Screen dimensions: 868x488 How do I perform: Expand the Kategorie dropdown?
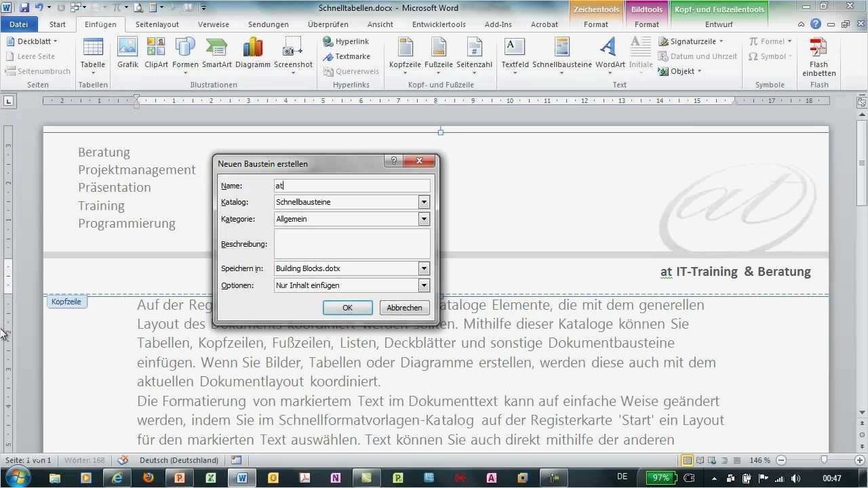424,219
